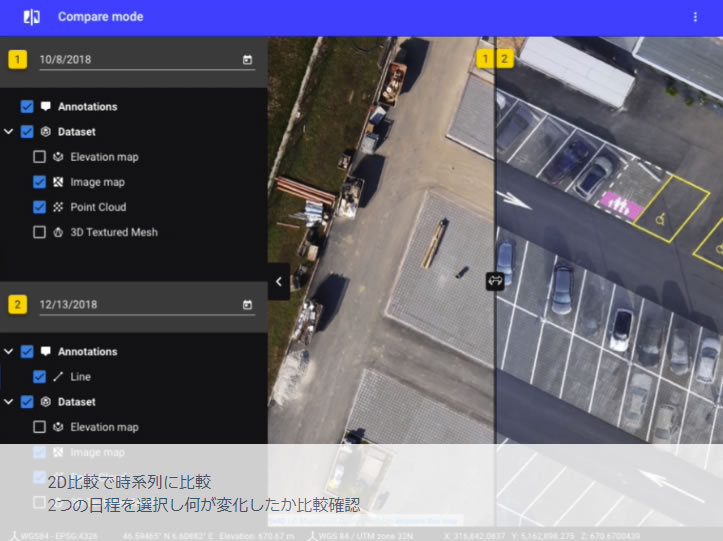Enable Elevation map in first date panel
723x541 pixels.
click(39, 157)
